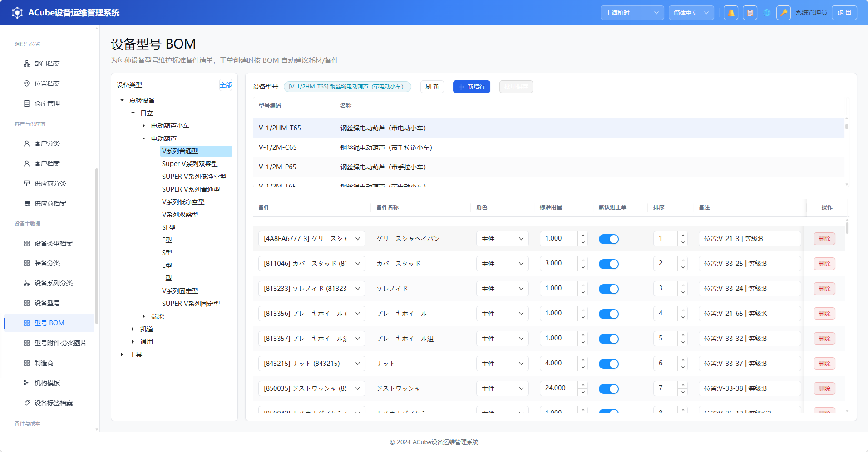Click the ACube logo icon
This screenshot has height=452, width=868.
pyautogui.click(x=17, y=13)
